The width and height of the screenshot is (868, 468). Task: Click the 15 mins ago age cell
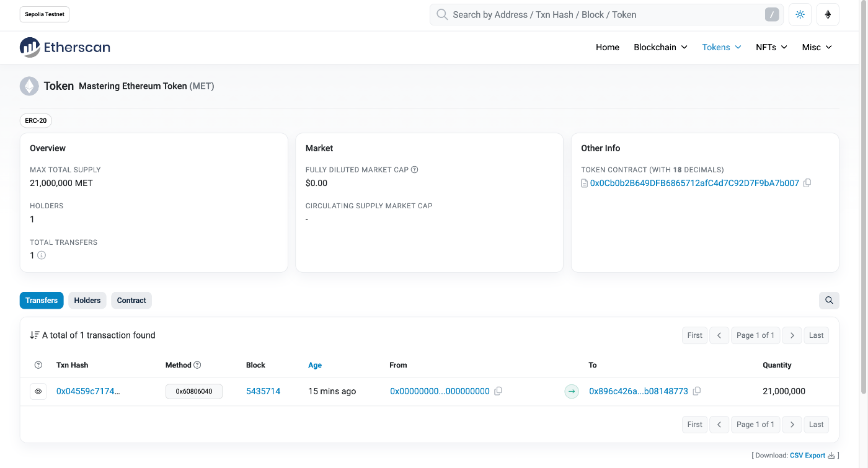click(332, 391)
